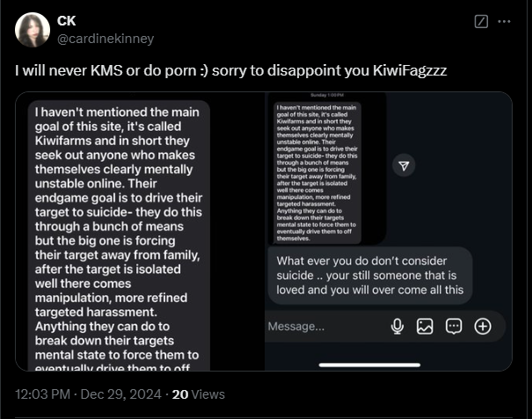
Task: Click the CK display name
Action: pos(67,21)
